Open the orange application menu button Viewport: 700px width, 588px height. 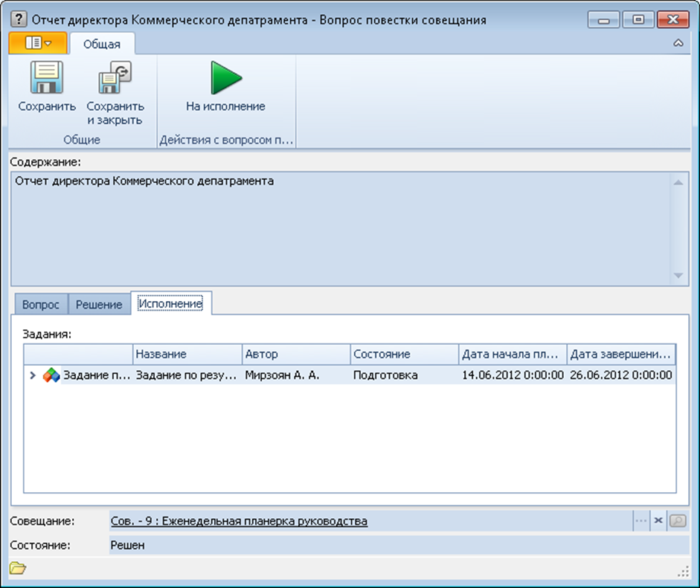coord(38,43)
